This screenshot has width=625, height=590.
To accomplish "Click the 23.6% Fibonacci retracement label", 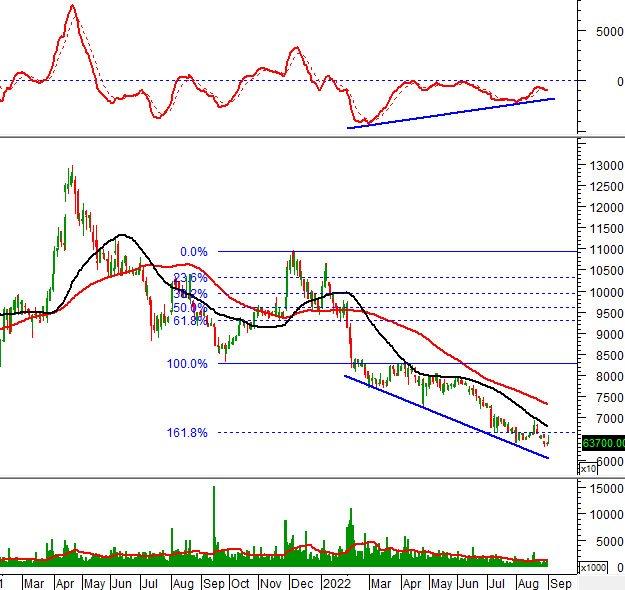I will tap(189, 278).
